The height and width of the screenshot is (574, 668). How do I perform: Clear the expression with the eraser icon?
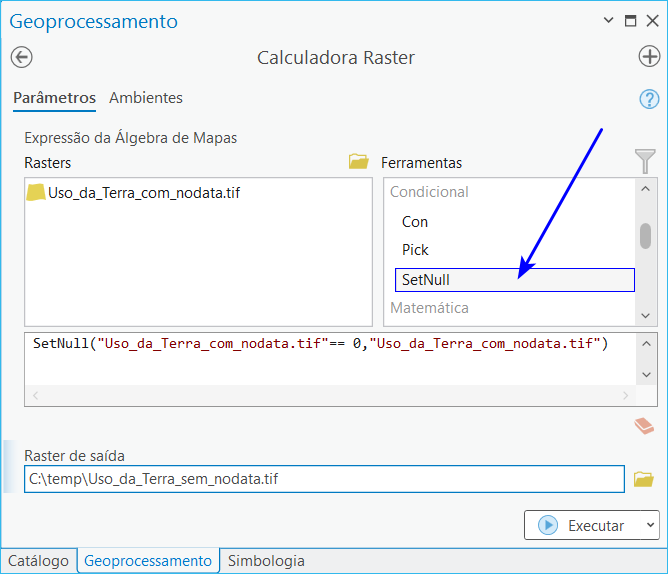tap(644, 426)
